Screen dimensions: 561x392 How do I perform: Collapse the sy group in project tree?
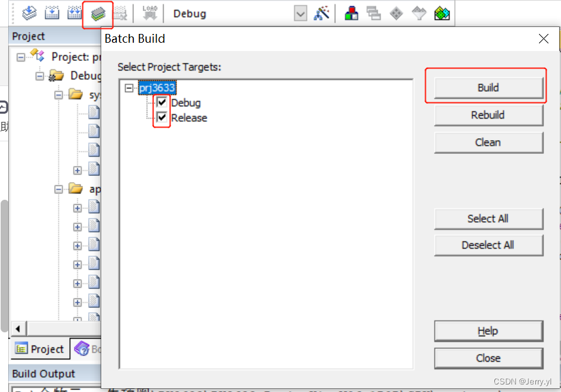(x=58, y=95)
